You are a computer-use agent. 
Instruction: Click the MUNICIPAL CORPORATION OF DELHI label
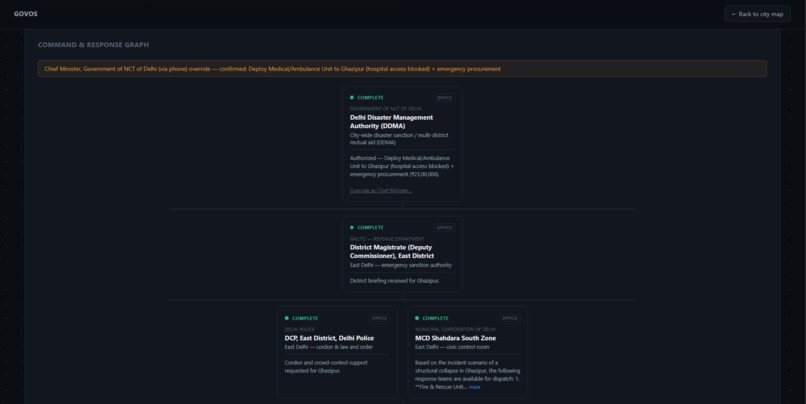[x=455, y=329]
